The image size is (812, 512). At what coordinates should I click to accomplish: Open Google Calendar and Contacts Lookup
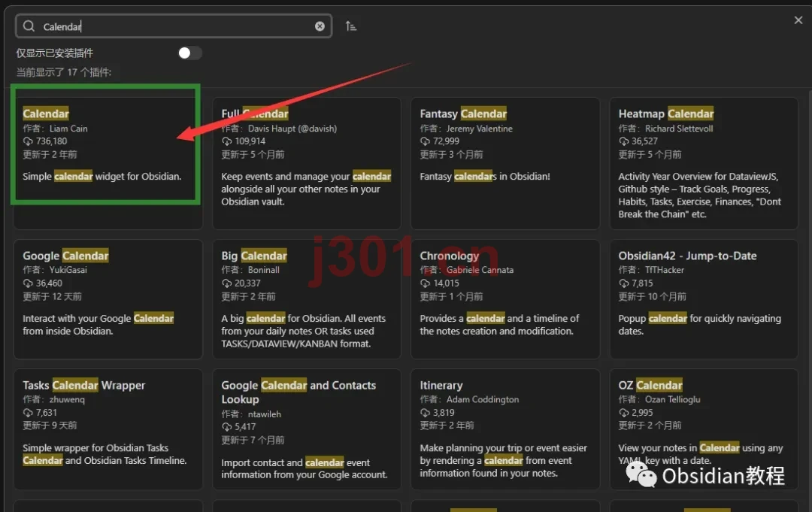pos(307,429)
